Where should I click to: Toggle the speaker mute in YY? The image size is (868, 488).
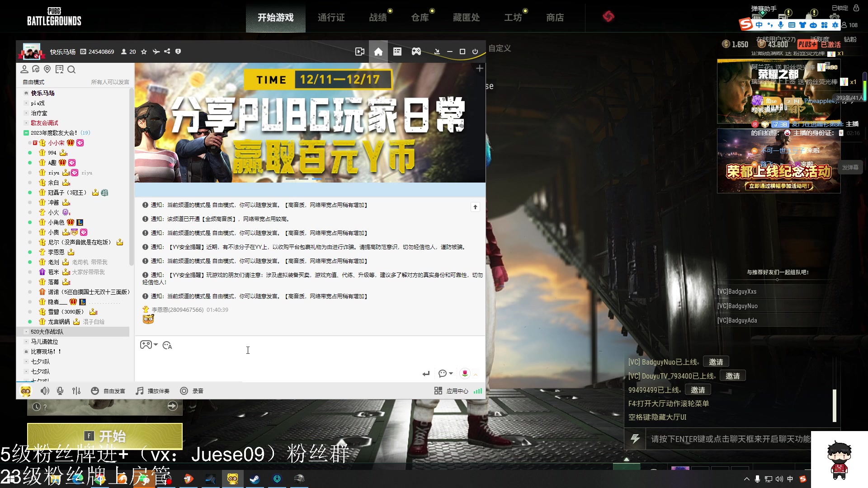coord(45,391)
